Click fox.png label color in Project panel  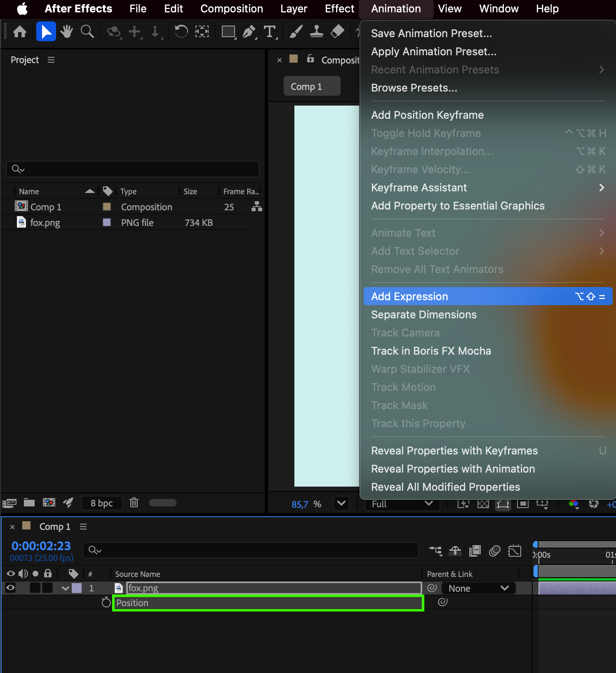(107, 222)
